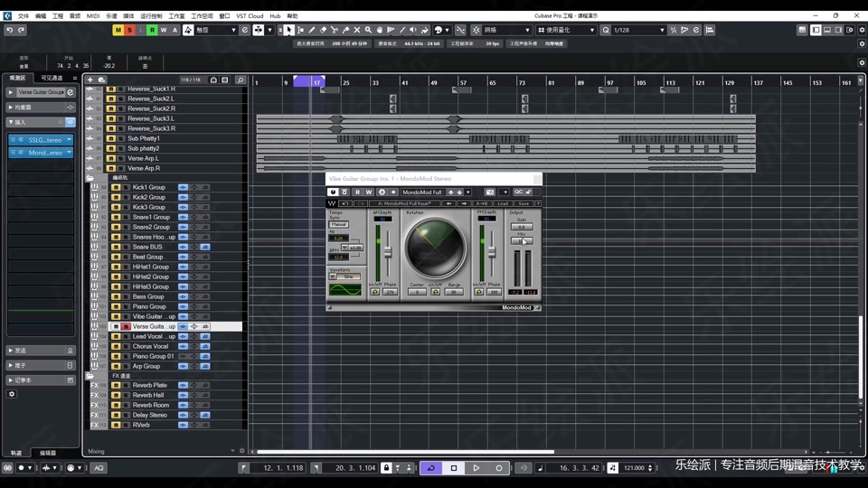Click the transport Stop button
The image size is (868, 488).
click(x=454, y=468)
